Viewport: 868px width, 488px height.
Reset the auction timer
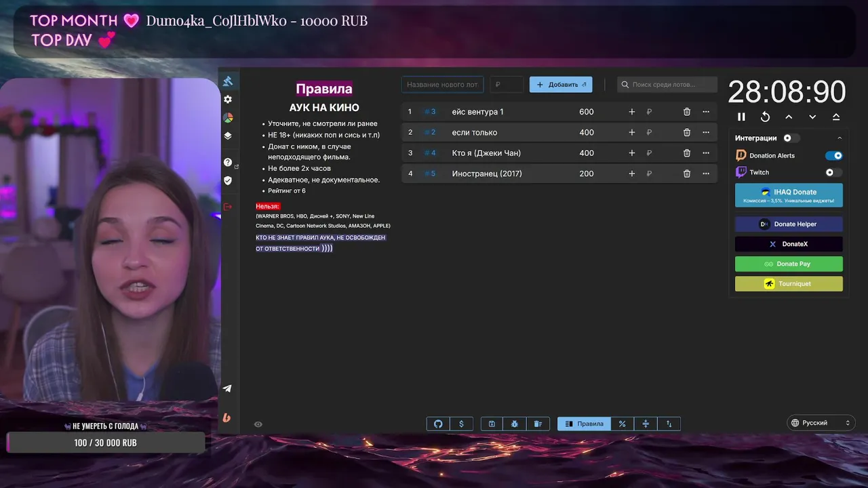[765, 117]
